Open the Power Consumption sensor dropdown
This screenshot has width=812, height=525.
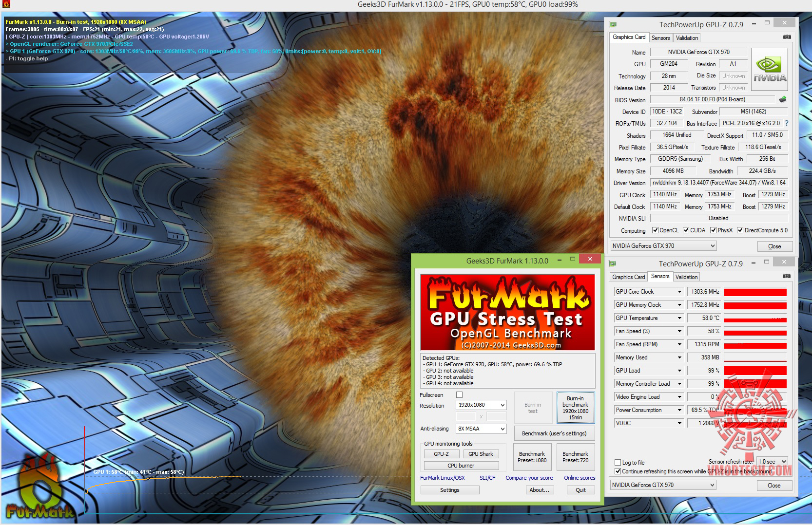click(x=679, y=410)
